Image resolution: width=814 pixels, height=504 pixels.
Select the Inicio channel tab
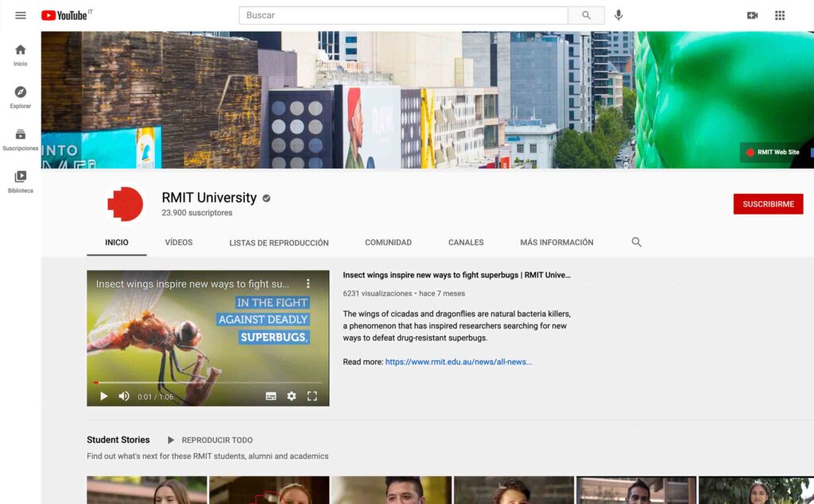[x=117, y=242]
